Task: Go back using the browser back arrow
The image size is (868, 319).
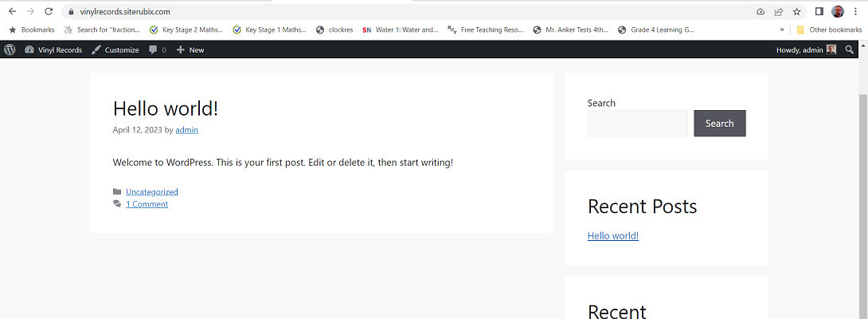Action: click(12, 12)
